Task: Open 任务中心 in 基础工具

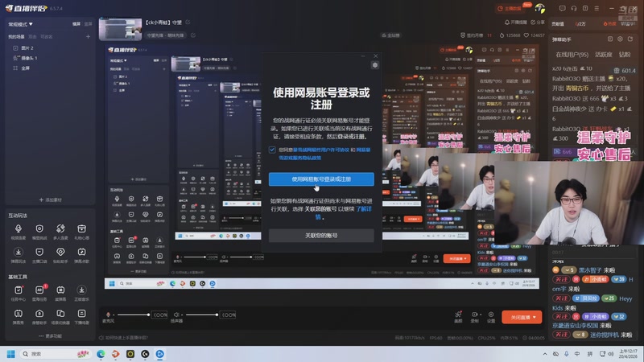Action: coord(18,290)
